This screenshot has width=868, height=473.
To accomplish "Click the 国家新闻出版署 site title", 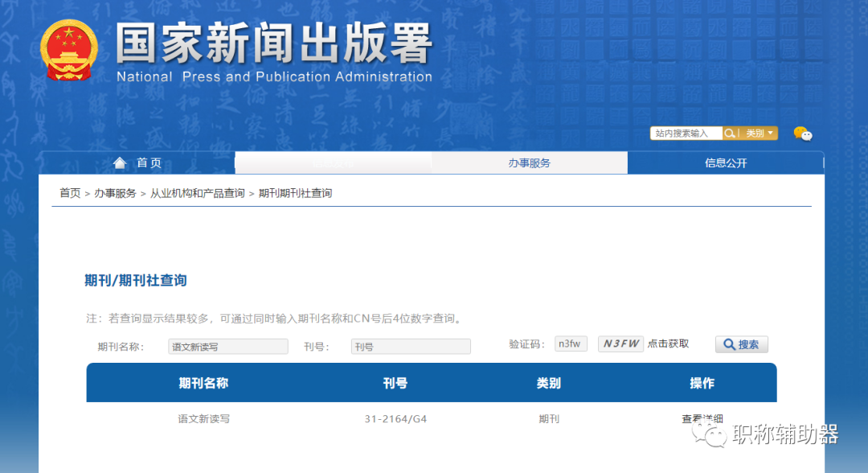I will click(x=274, y=42).
